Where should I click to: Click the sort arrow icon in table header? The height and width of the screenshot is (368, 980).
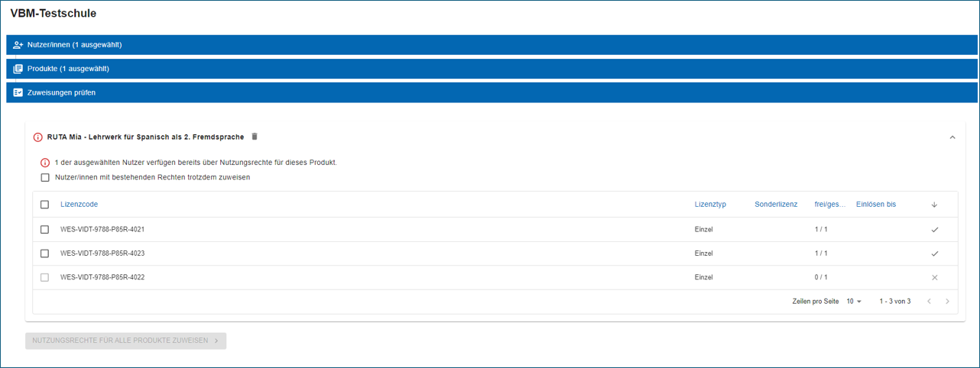coord(934,205)
